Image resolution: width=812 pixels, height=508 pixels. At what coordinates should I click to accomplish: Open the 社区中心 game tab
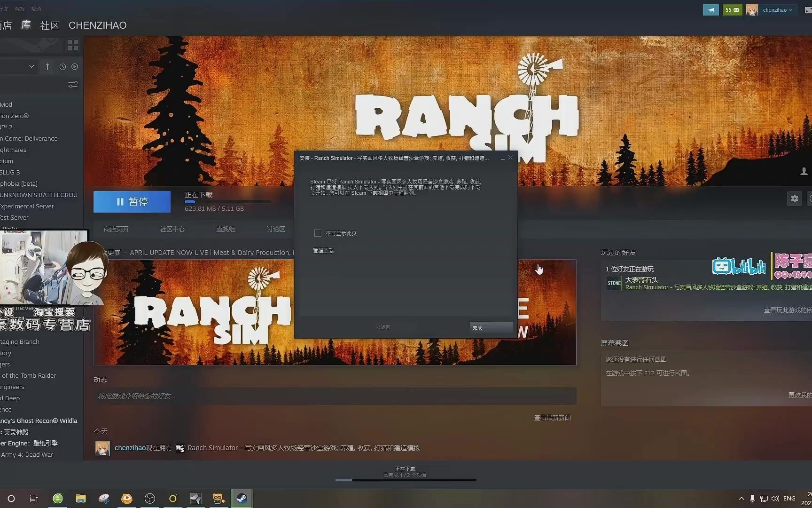(172, 229)
